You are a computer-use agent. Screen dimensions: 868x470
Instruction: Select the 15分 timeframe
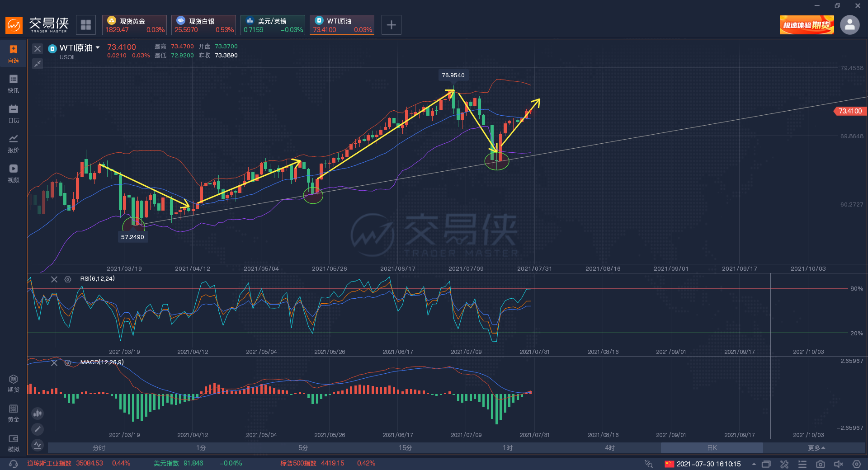point(406,448)
